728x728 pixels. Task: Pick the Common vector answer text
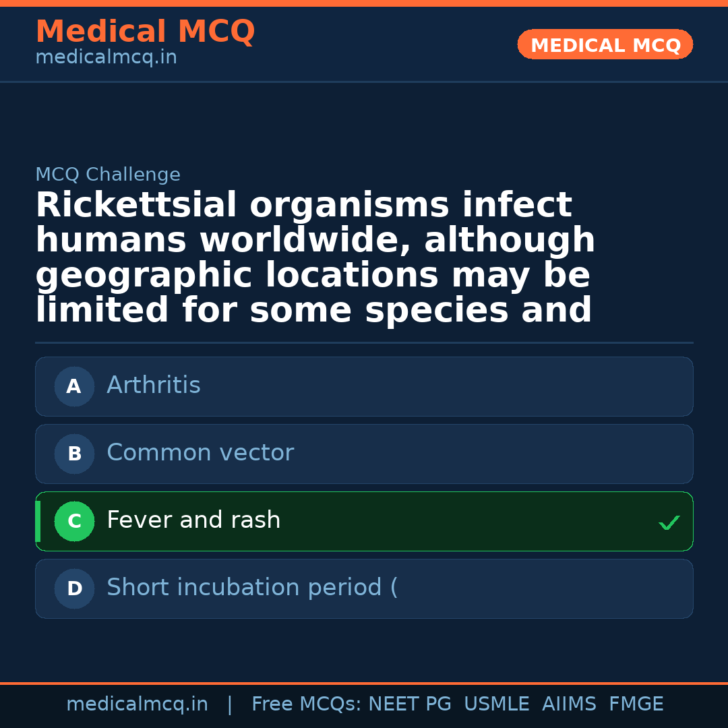click(200, 453)
